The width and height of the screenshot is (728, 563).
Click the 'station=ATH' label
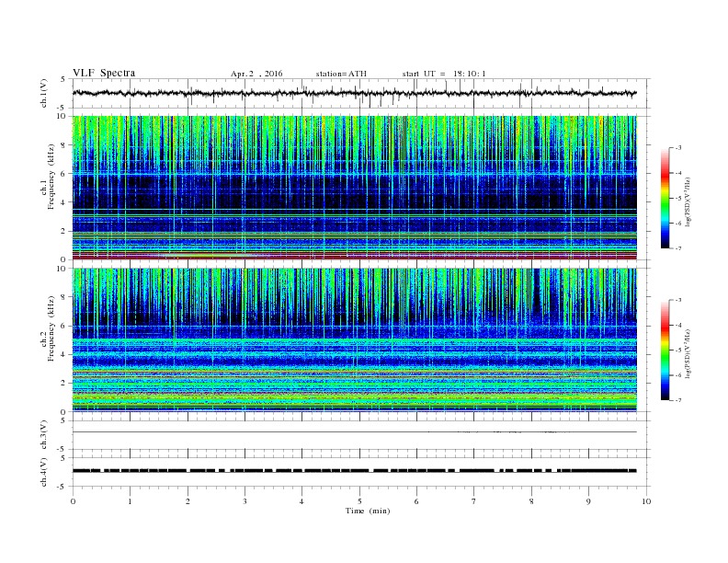tap(341, 74)
